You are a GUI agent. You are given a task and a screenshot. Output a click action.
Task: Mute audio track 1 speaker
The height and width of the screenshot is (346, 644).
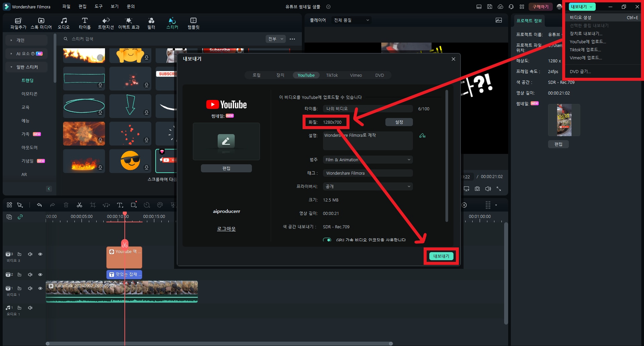coord(30,308)
